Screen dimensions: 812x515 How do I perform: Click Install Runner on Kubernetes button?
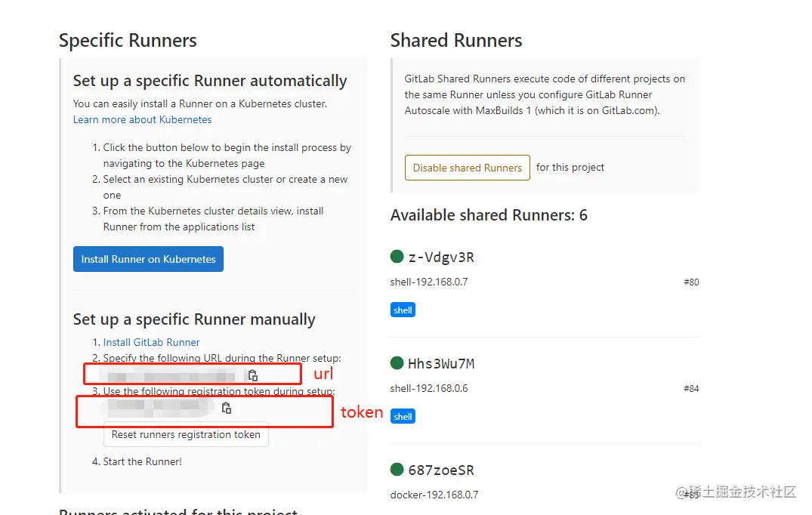coord(148,259)
